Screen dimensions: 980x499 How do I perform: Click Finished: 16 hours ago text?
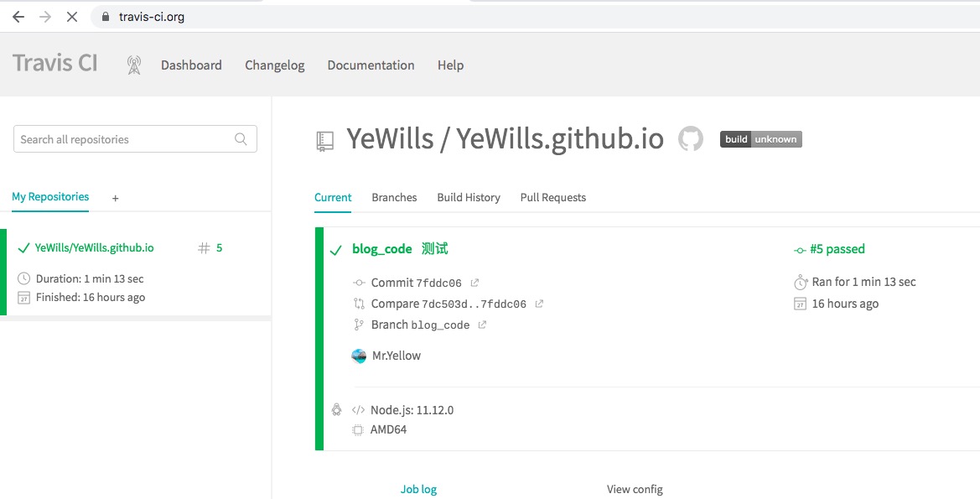[x=90, y=298]
